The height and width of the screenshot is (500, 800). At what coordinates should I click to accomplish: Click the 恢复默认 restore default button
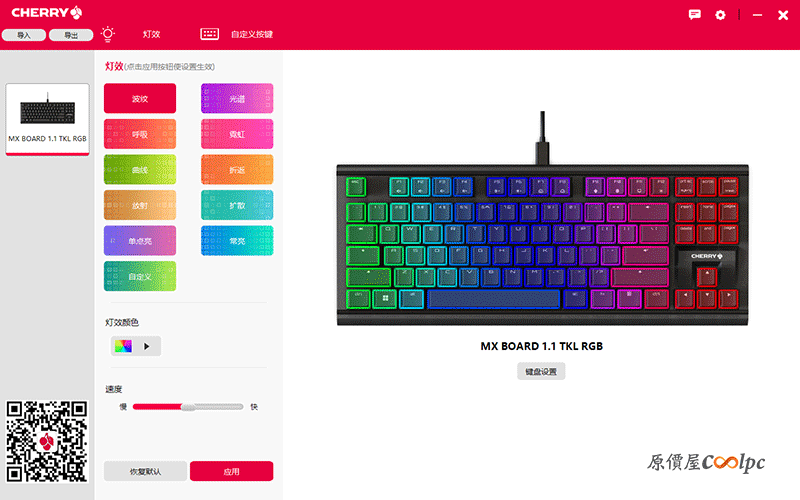pos(145,471)
